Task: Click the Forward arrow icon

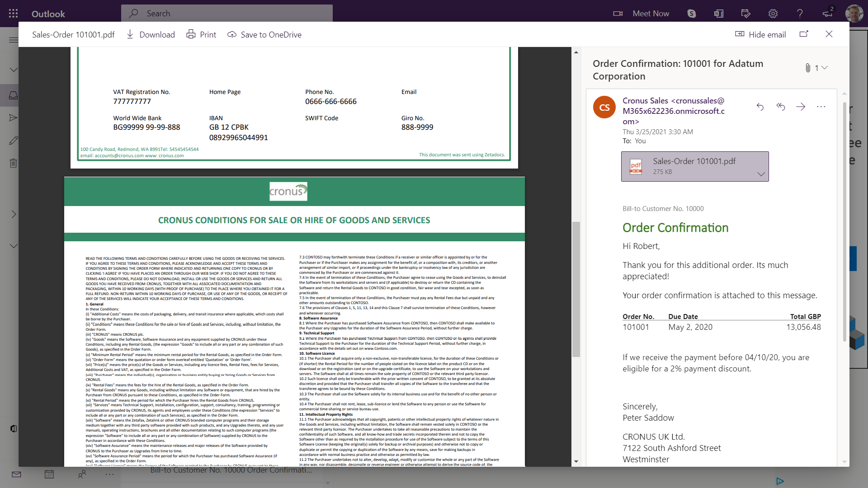Action: point(801,107)
